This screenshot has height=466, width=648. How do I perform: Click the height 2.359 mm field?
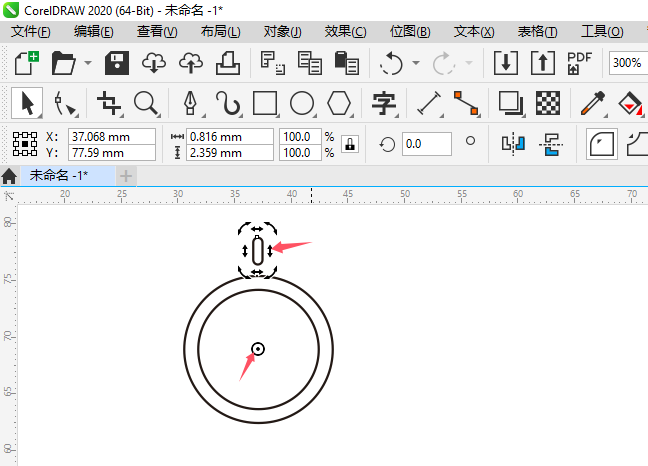[x=230, y=153]
